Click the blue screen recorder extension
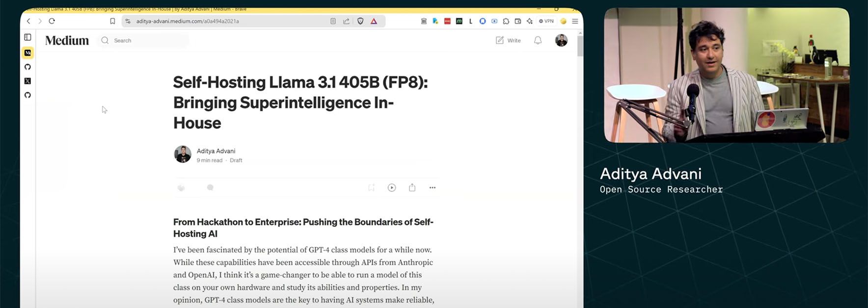 pyautogui.click(x=494, y=21)
